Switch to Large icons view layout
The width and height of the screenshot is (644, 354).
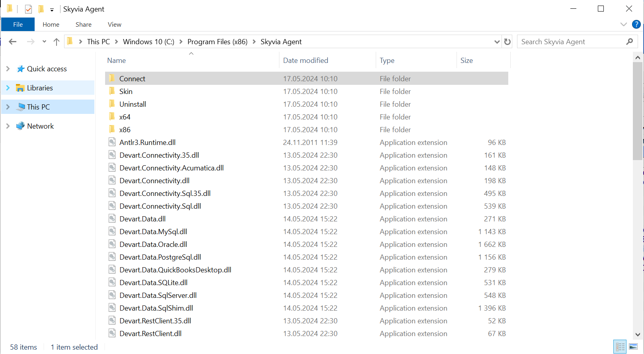tap(633, 347)
